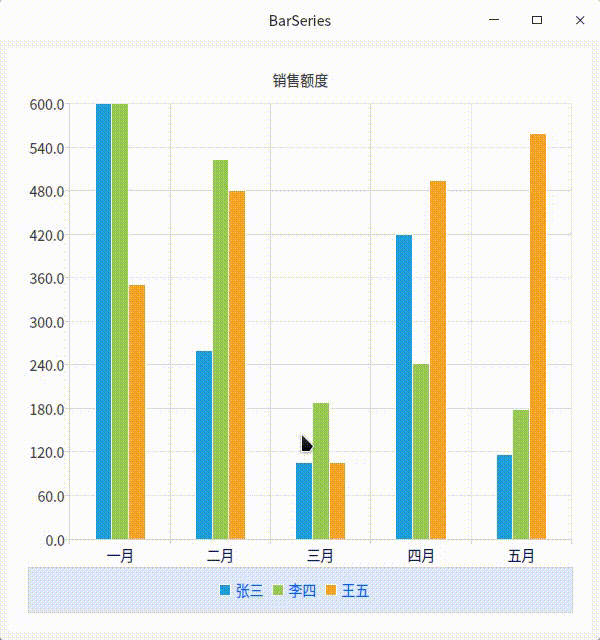
Task: Close the BarSeries window
Action: click(x=580, y=20)
